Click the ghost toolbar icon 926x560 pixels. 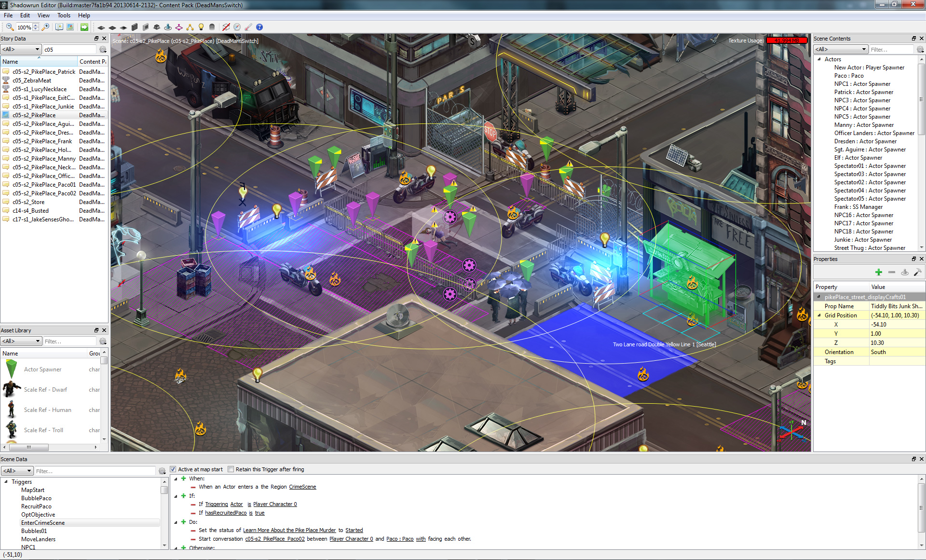pyautogui.click(x=212, y=27)
